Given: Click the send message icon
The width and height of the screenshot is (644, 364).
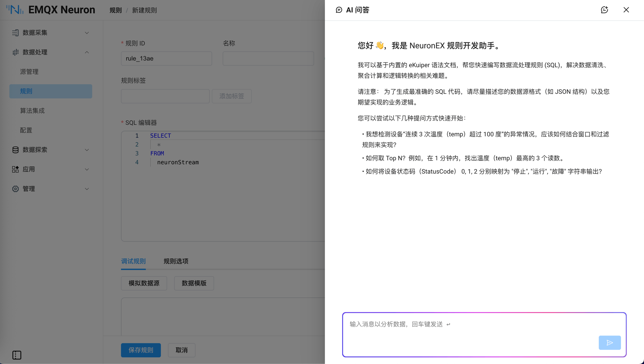Looking at the screenshot, I should (x=609, y=343).
